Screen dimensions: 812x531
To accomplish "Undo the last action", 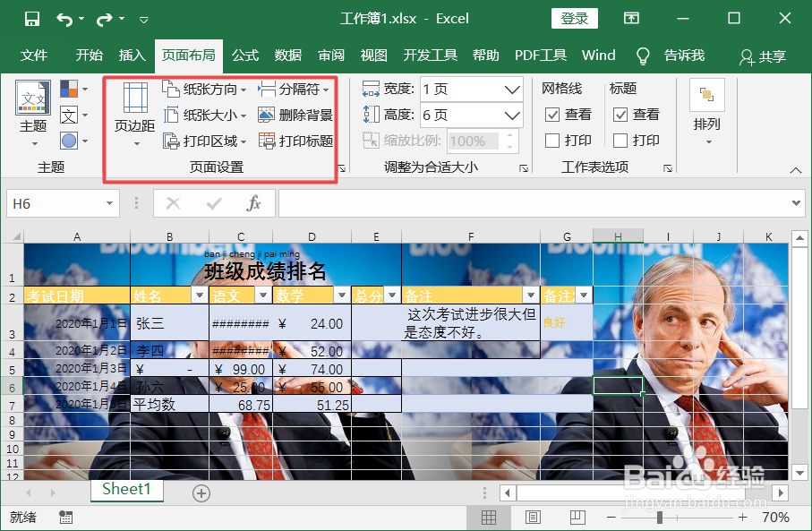I will pos(64,19).
